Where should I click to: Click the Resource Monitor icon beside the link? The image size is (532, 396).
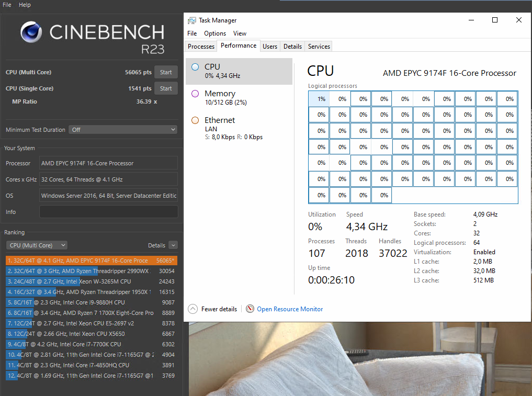tap(250, 309)
